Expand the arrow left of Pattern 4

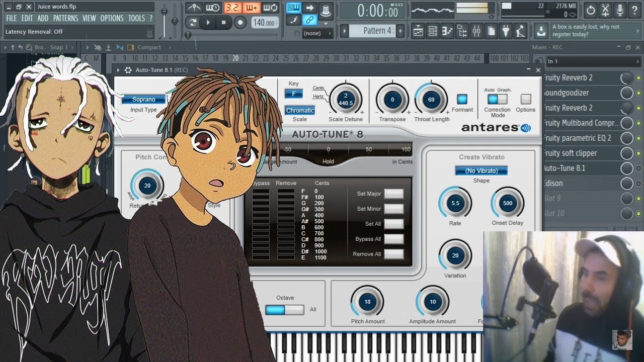[x=345, y=31]
